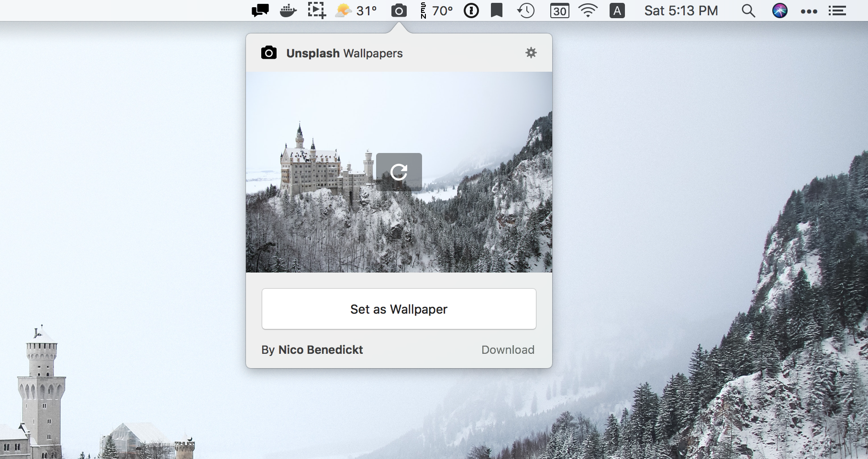Launch Siri from the menu bar
The height and width of the screenshot is (459, 868).
780,11
